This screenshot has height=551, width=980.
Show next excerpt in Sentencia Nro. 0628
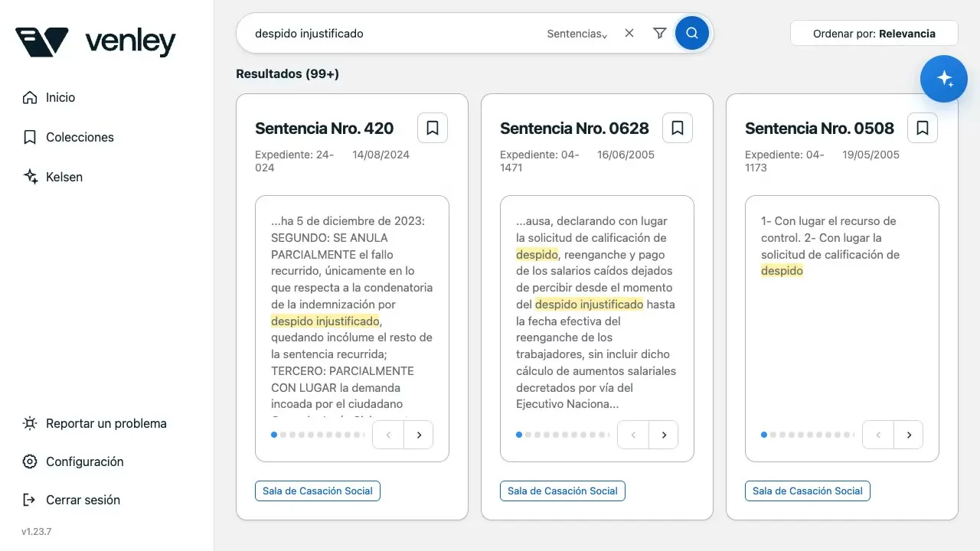664,435
